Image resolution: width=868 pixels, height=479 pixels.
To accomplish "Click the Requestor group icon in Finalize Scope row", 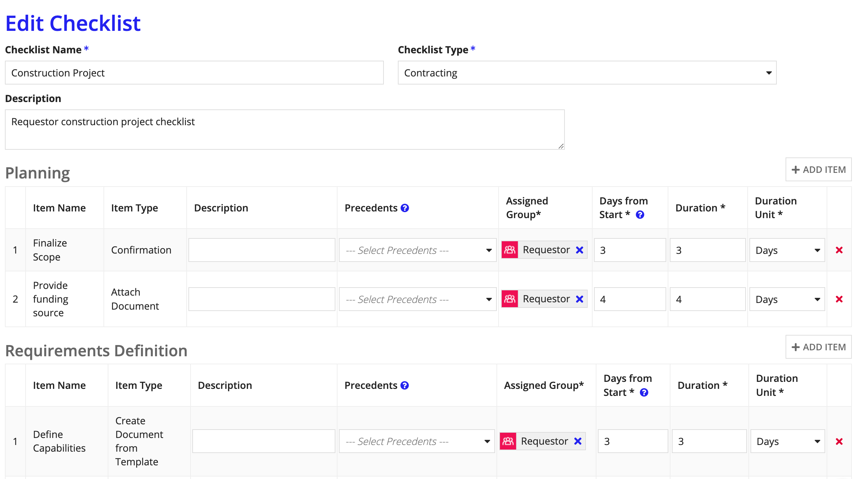I will [x=510, y=250].
